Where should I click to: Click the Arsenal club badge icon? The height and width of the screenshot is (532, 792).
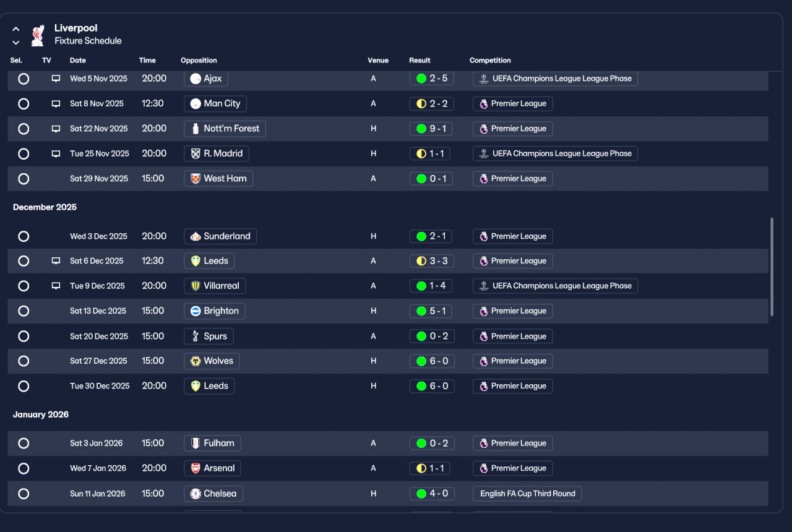click(196, 468)
